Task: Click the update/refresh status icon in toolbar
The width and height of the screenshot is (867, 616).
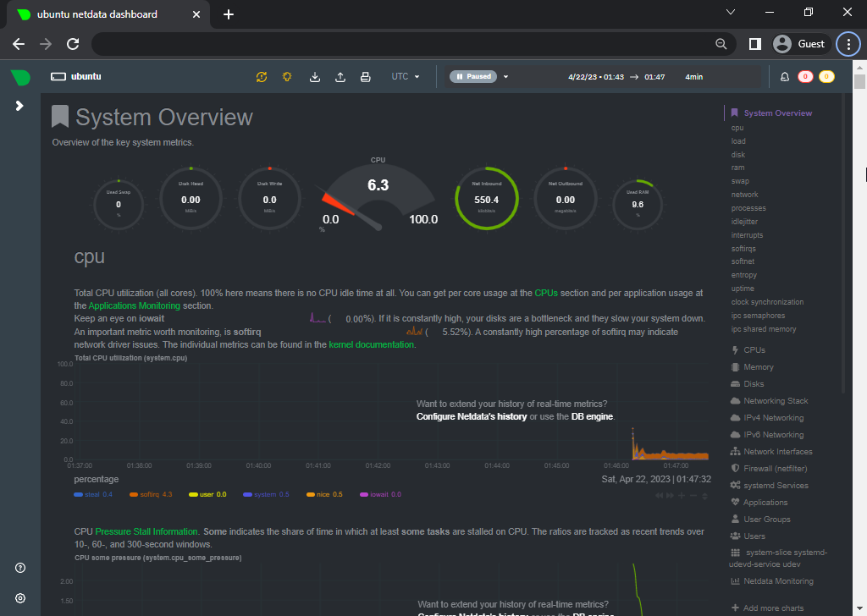Action: pyautogui.click(x=262, y=77)
